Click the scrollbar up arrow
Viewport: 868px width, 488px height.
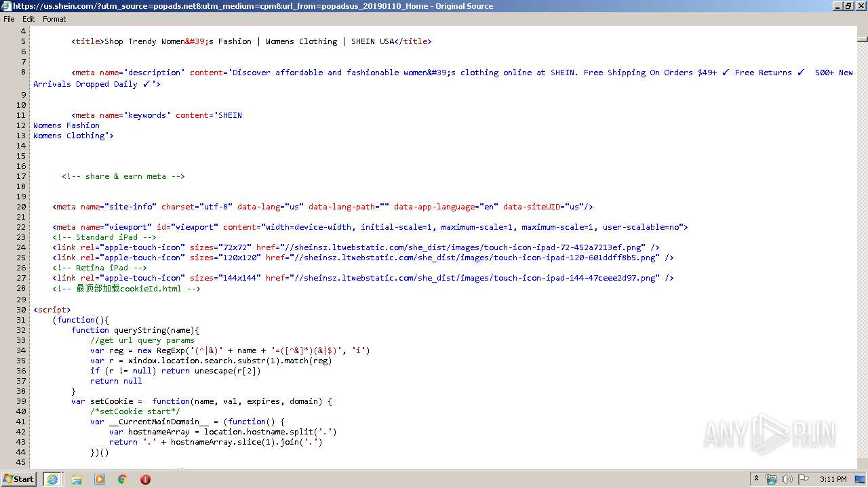(x=862, y=30)
